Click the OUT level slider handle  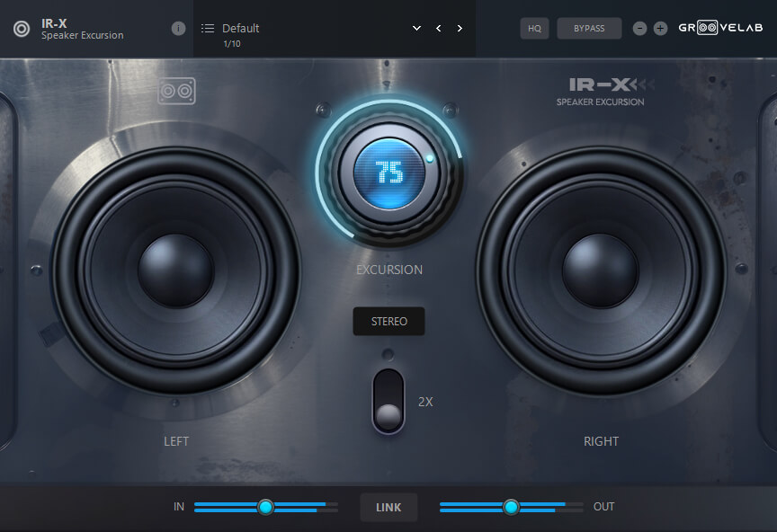[x=511, y=507]
